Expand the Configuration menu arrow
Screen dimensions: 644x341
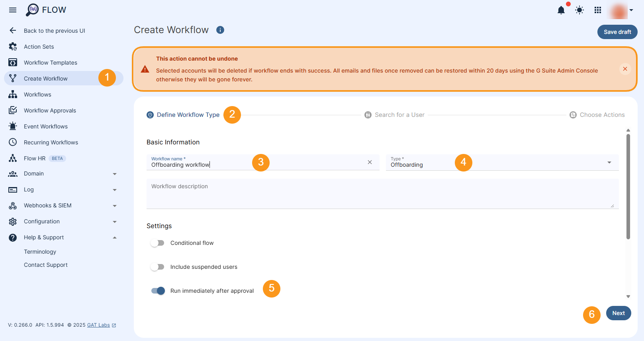coord(115,222)
